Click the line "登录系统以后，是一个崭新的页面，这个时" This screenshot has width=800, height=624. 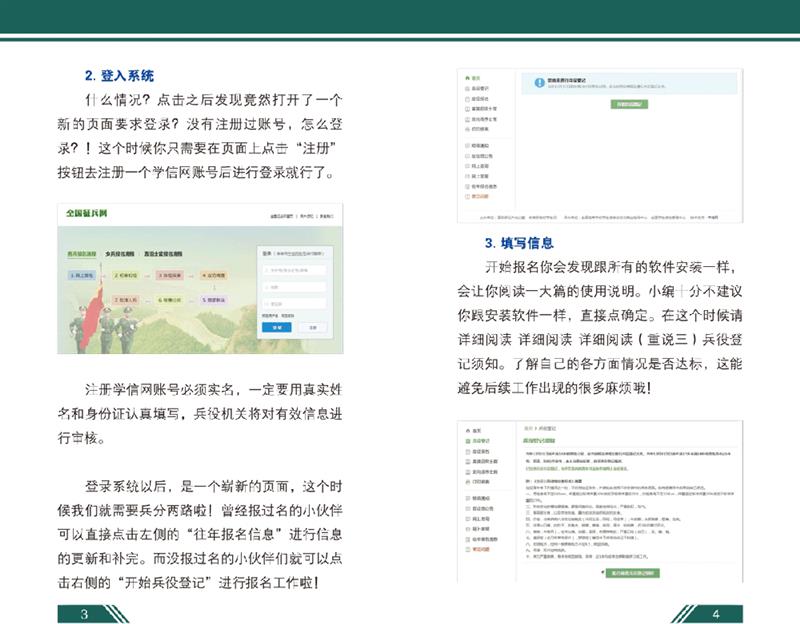coord(213,486)
